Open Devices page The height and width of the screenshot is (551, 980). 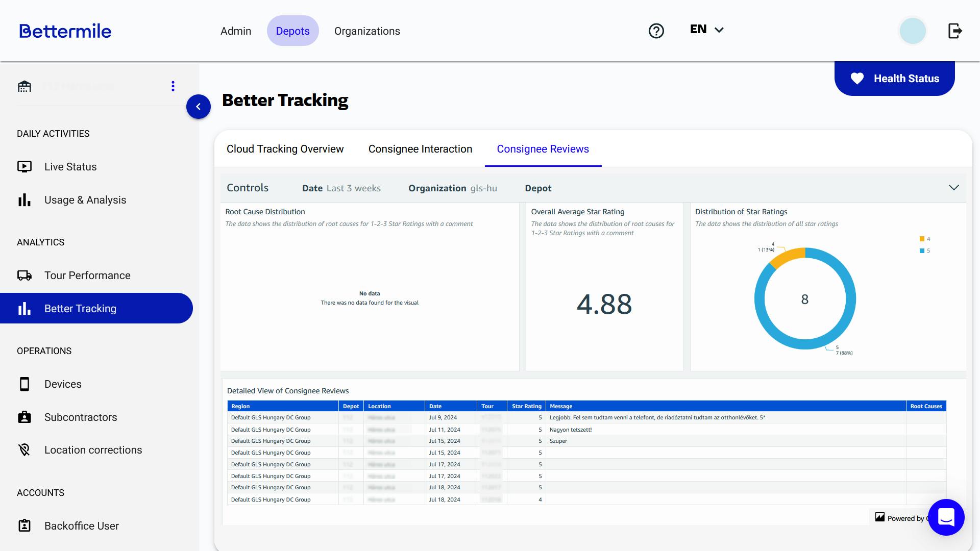pos(63,384)
